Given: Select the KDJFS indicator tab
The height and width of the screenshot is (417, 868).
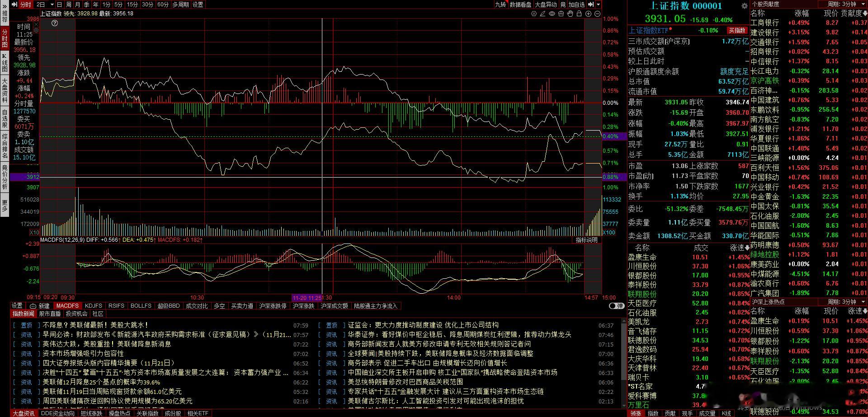Looking at the screenshot, I should click(94, 306).
